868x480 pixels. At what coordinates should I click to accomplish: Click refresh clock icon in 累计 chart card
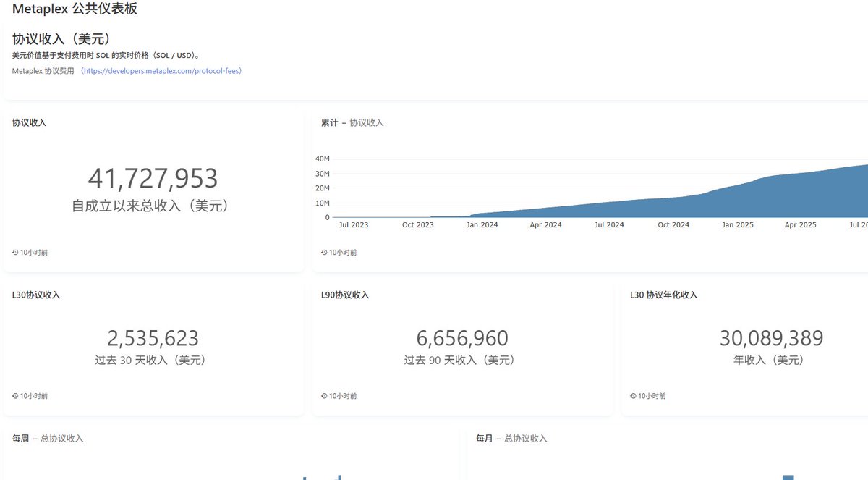pos(324,253)
